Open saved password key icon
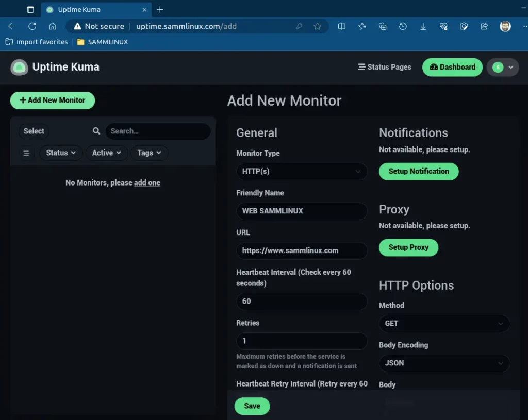This screenshot has height=420, width=528. (x=299, y=26)
